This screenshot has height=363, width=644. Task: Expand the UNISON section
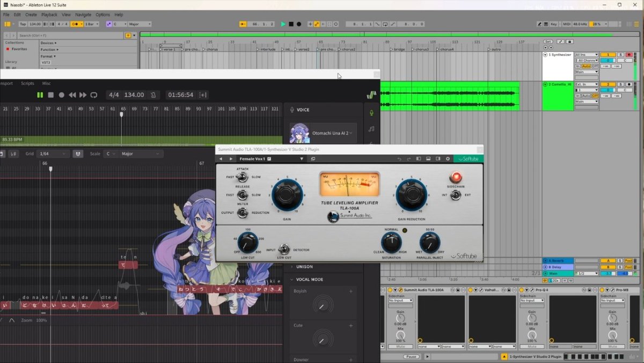pyautogui.click(x=292, y=266)
